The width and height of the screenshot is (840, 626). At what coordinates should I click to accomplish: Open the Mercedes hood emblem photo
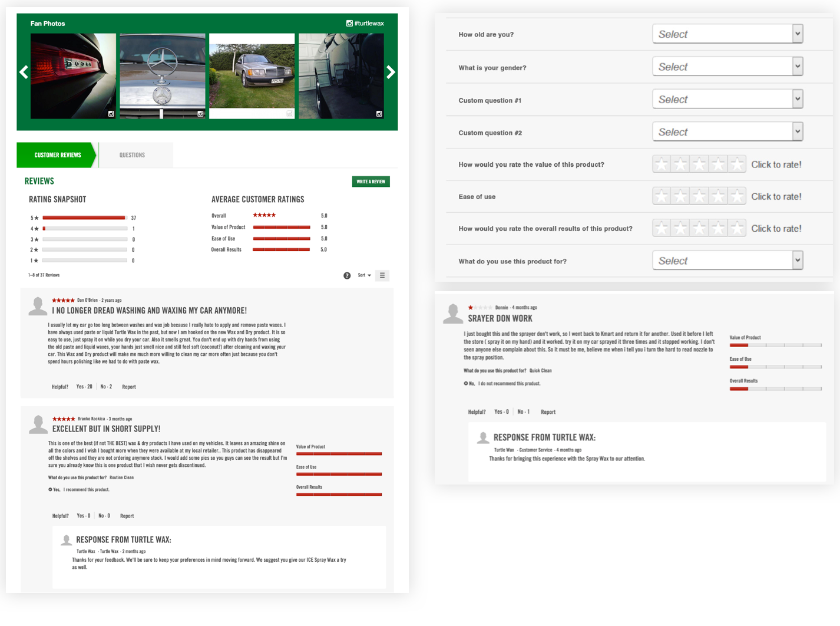point(163,76)
